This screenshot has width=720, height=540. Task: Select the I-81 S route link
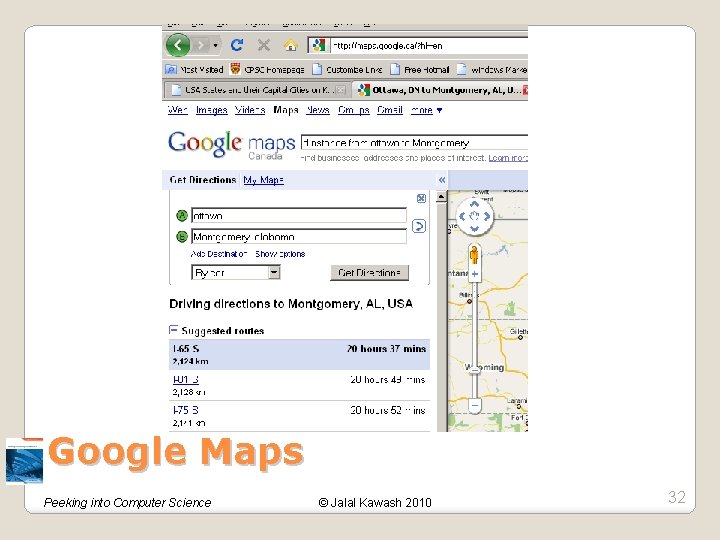point(186,379)
